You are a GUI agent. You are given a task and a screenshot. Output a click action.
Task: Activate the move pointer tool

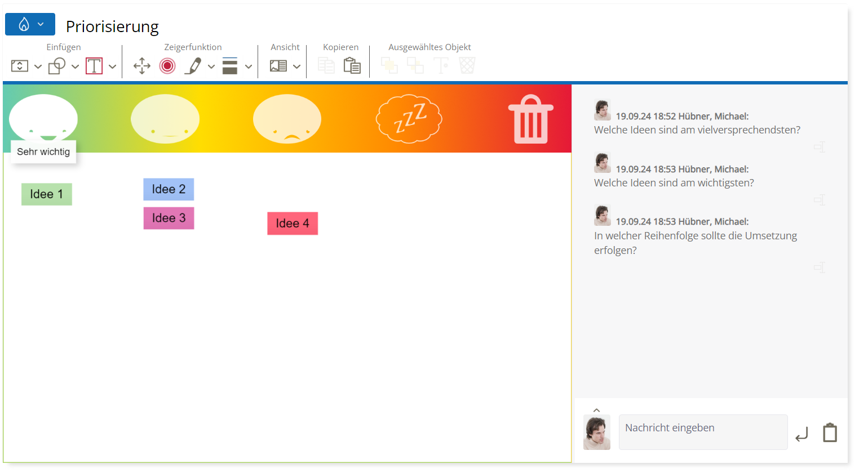pyautogui.click(x=142, y=66)
